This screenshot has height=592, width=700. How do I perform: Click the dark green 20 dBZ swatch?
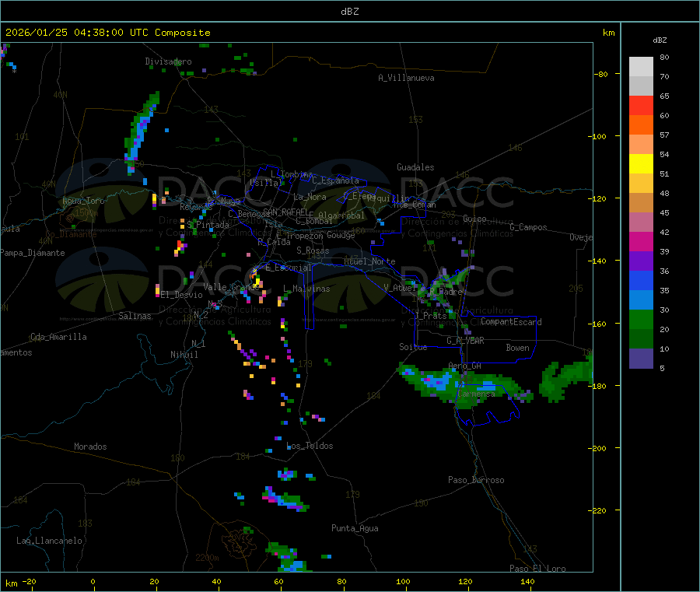pos(641,339)
